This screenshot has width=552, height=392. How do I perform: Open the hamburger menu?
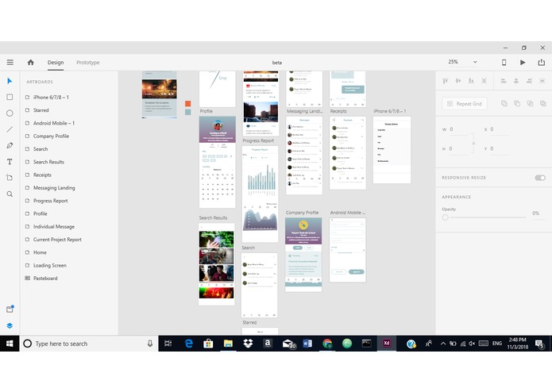tap(10, 62)
